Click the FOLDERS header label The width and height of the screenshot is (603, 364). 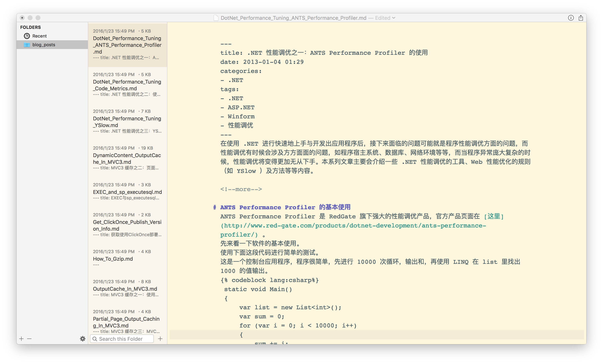click(31, 27)
